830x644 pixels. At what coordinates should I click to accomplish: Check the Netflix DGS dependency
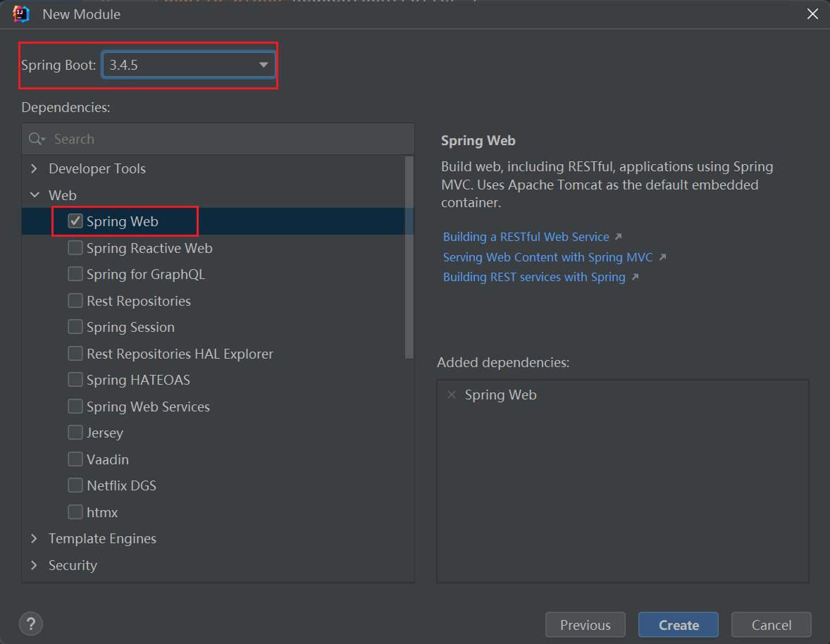click(x=75, y=485)
